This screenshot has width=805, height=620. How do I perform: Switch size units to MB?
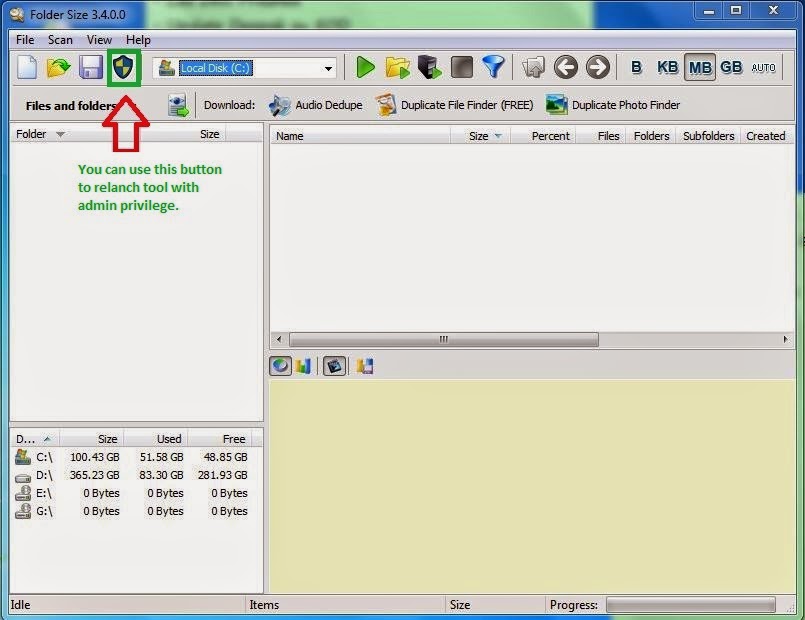(700, 67)
